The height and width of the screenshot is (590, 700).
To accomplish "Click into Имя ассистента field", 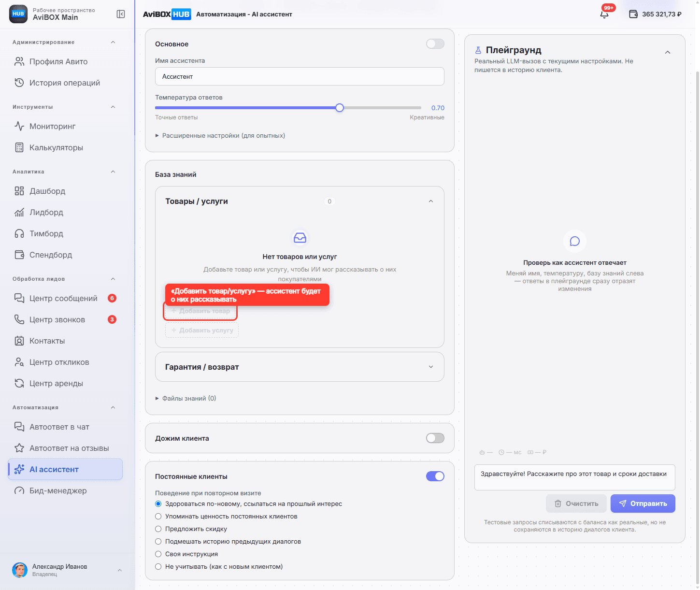I will pyautogui.click(x=300, y=76).
